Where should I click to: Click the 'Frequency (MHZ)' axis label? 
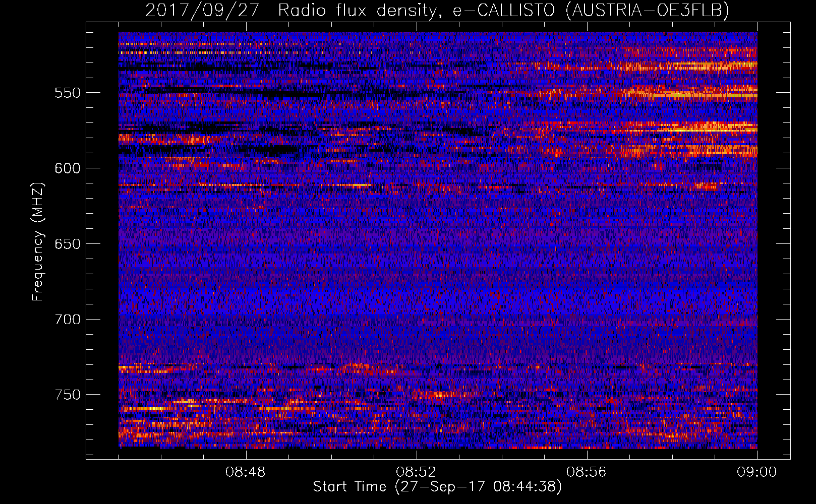(x=38, y=242)
